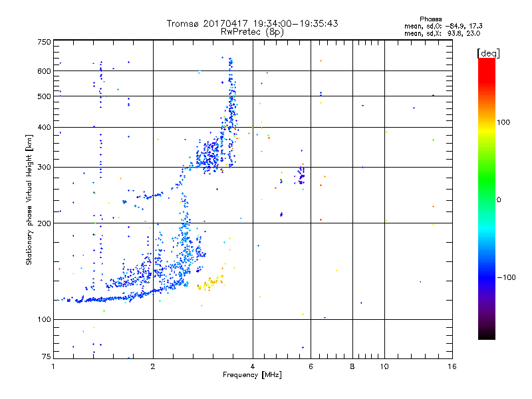This screenshot has width=532, height=399.
Task: Click the 'Stationary phase Virtual Height [km]' axis label
Action: click(x=29, y=200)
